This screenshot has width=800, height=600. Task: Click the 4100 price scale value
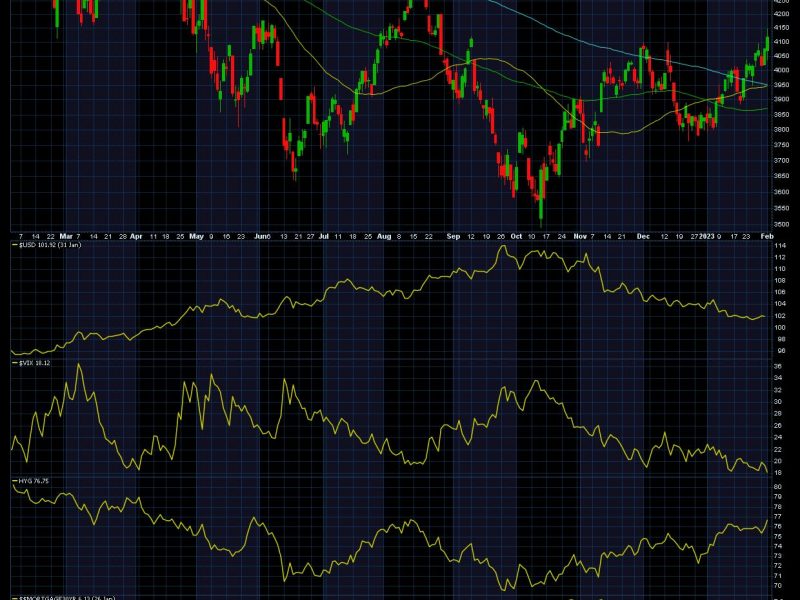pyautogui.click(x=781, y=42)
